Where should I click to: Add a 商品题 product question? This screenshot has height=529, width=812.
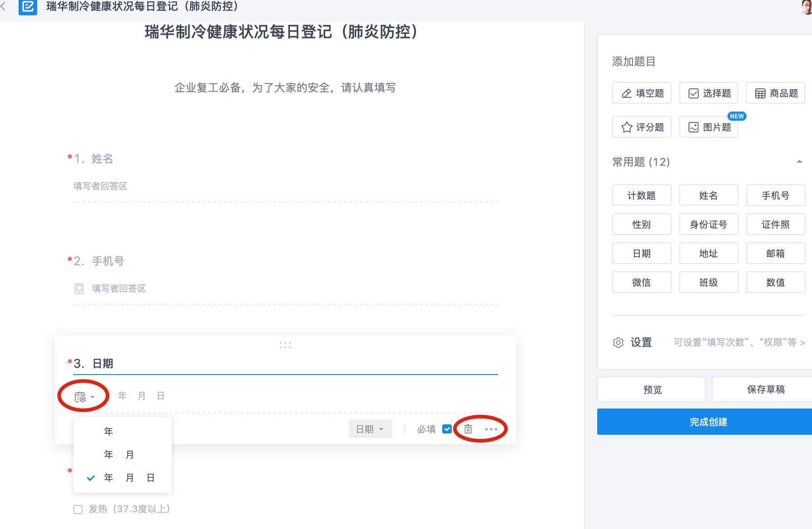pos(776,93)
